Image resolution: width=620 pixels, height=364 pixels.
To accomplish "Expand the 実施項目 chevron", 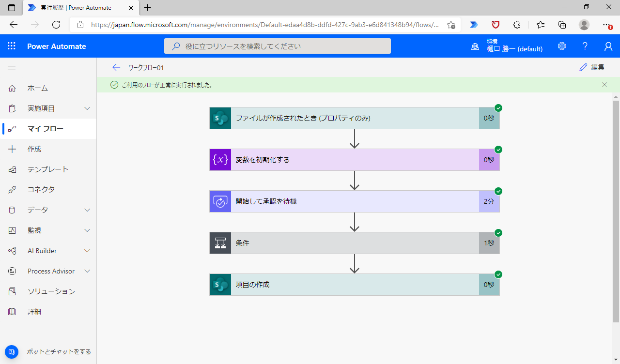I will click(x=87, y=108).
